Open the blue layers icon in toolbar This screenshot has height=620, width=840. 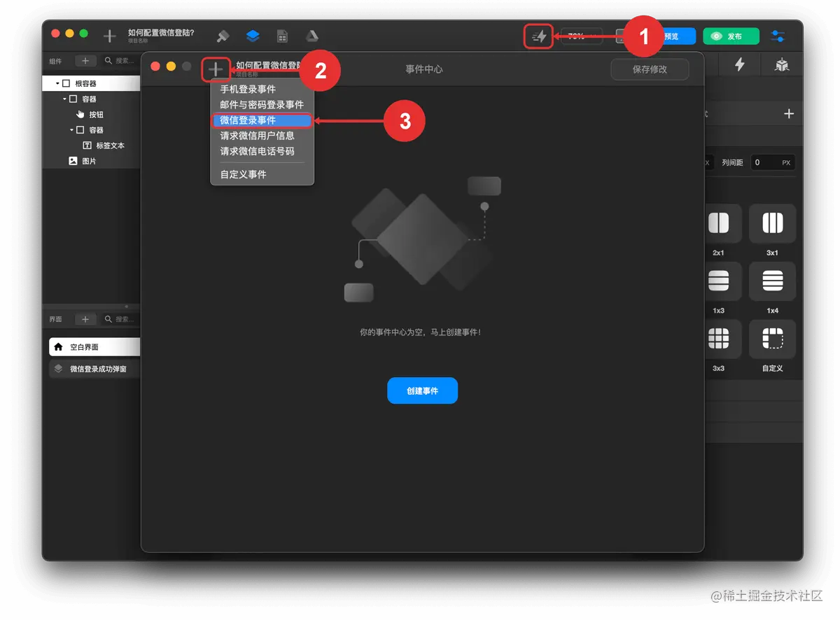[x=253, y=36]
